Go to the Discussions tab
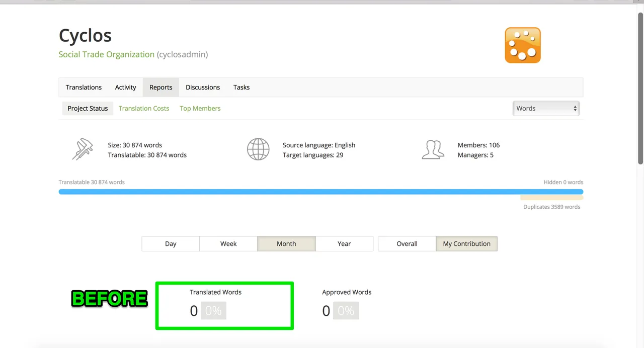644x348 pixels. coord(203,87)
